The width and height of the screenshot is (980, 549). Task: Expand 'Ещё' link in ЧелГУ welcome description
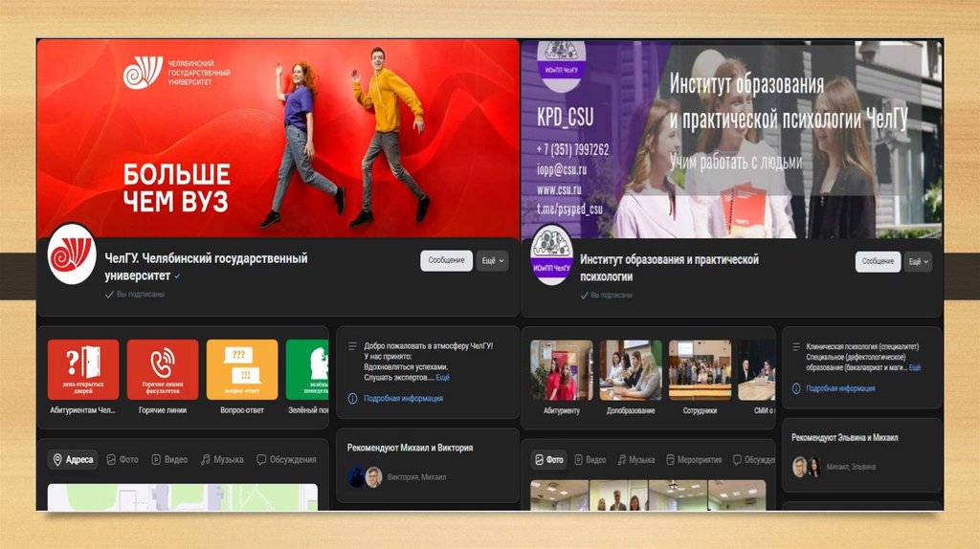[x=442, y=377]
